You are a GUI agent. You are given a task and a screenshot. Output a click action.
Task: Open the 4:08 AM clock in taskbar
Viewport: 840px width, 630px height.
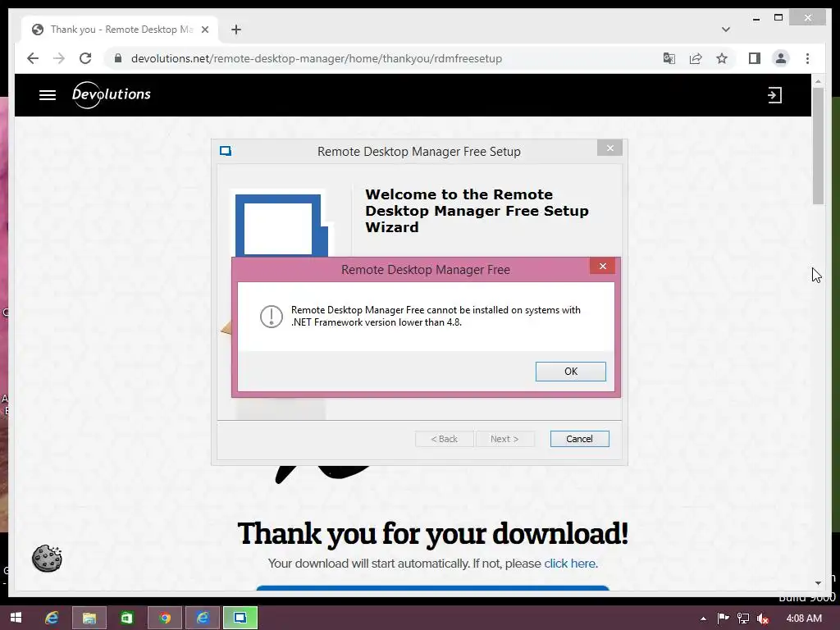(x=804, y=619)
